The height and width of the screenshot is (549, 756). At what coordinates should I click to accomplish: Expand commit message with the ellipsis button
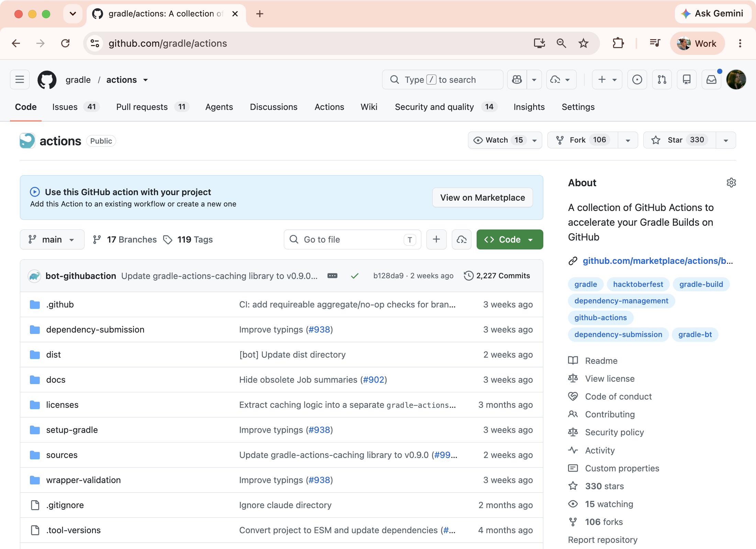point(332,276)
